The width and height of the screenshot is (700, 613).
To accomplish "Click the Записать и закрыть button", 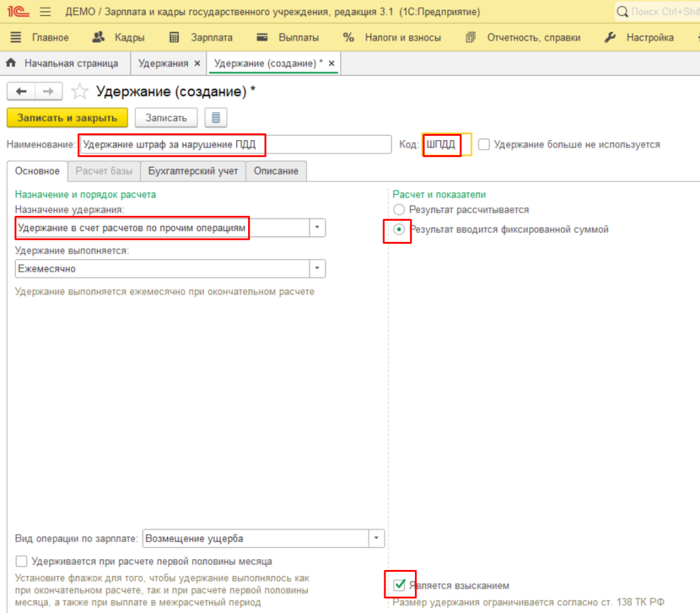I will coord(67,118).
